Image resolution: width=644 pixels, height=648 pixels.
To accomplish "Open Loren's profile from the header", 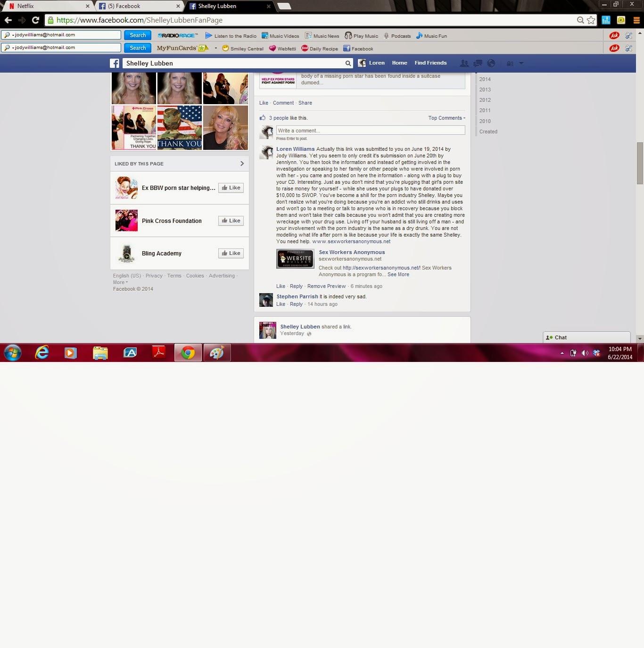I will coord(372,63).
